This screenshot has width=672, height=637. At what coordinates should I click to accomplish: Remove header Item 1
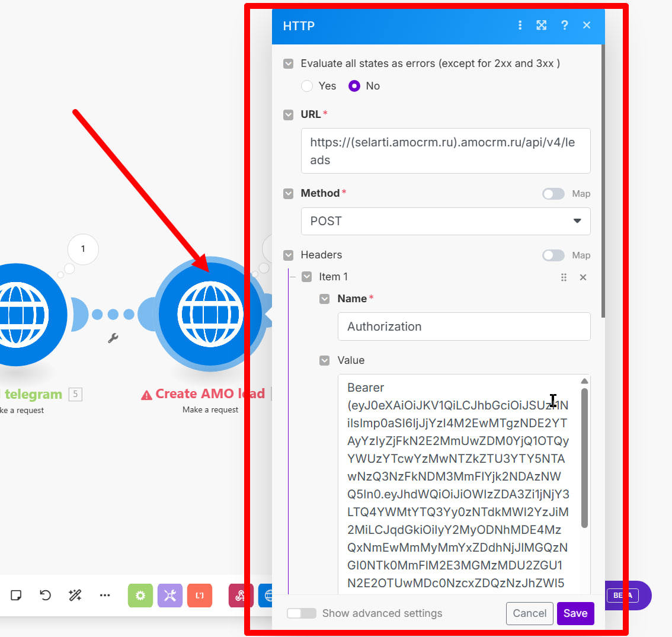click(583, 277)
